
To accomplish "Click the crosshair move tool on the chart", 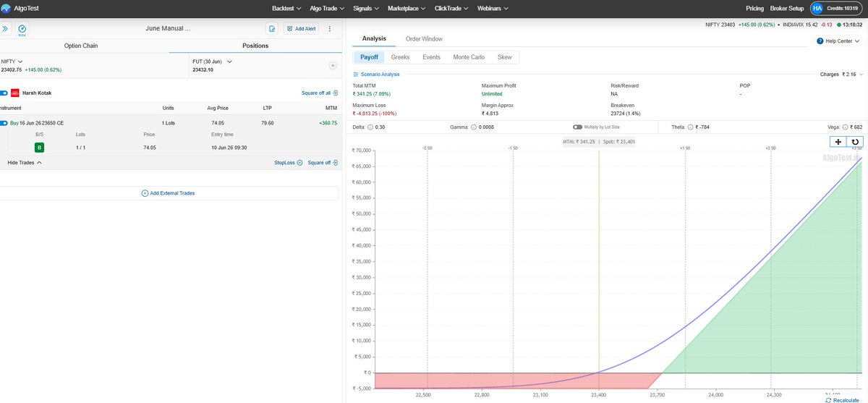I will pos(838,143).
